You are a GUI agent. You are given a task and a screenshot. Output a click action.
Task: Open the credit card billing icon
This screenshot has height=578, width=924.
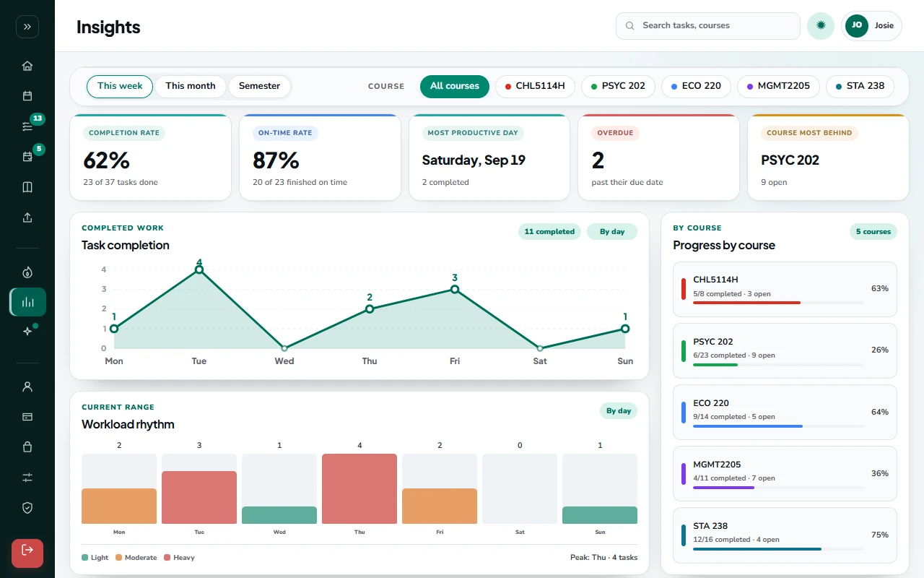pos(27,417)
